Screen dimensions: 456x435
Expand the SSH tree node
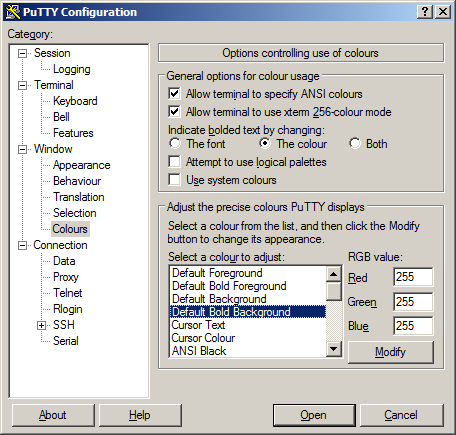41,325
